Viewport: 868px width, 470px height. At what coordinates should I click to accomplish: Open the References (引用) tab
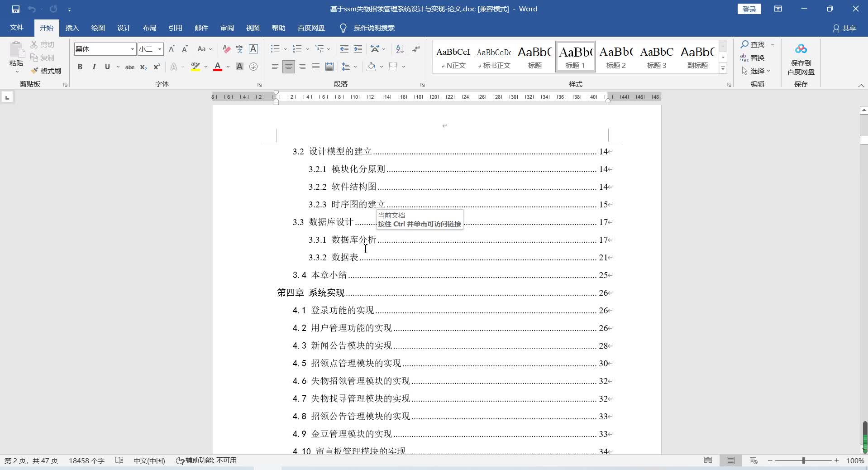tap(175, 28)
